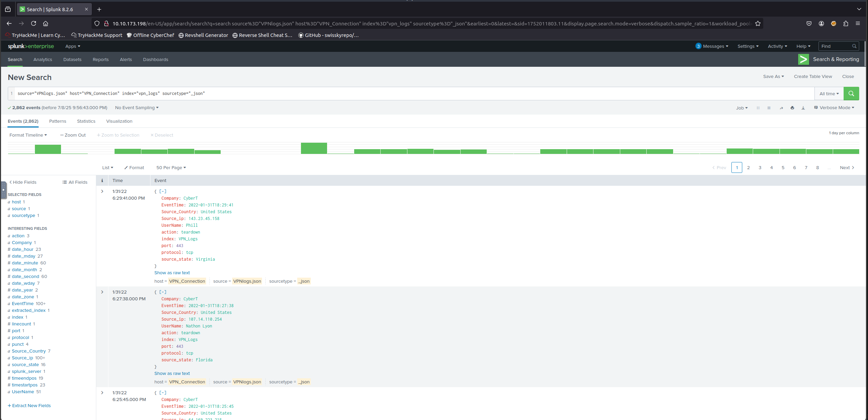This screenshot has height=420, width=868.
Task: Share the search job
Action: [x=781, y=108]
